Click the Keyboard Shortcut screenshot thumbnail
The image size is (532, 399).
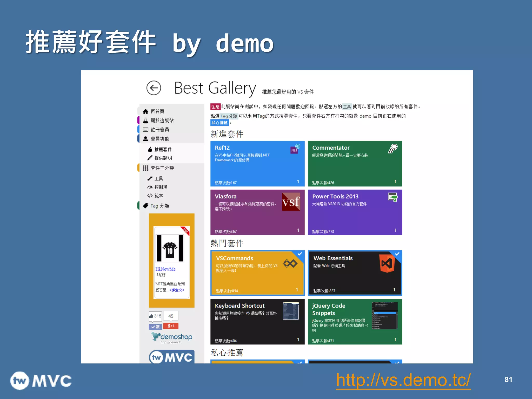[x=291, y=311]
